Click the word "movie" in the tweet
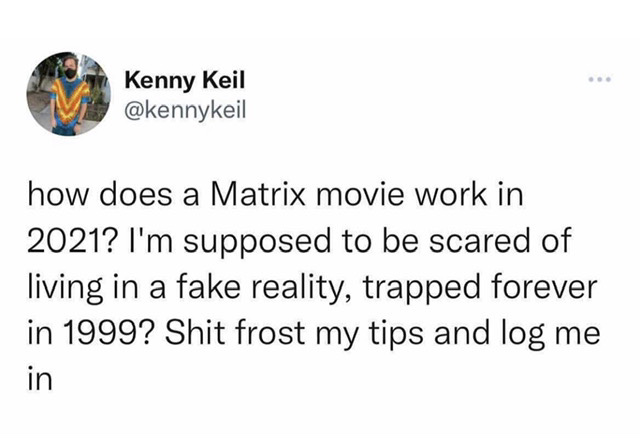The image size is (640, 443). coord(361,195)
